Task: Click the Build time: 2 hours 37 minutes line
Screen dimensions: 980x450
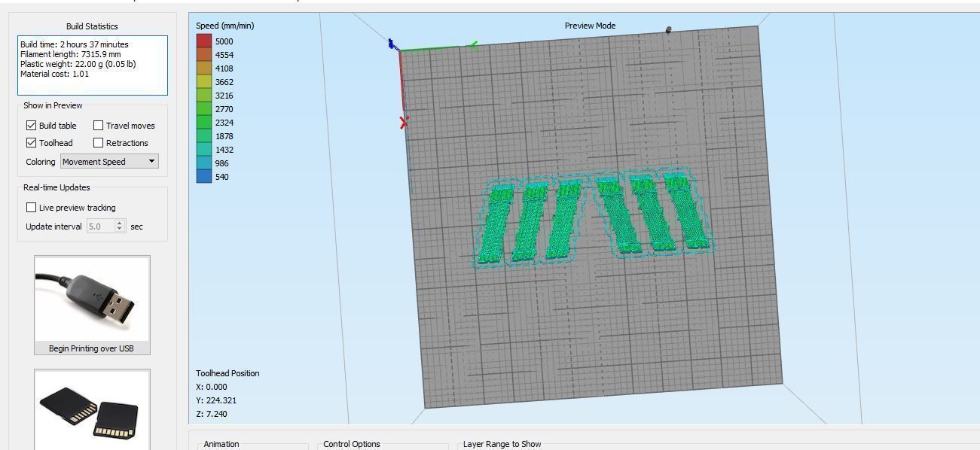Action: [75, 44]
